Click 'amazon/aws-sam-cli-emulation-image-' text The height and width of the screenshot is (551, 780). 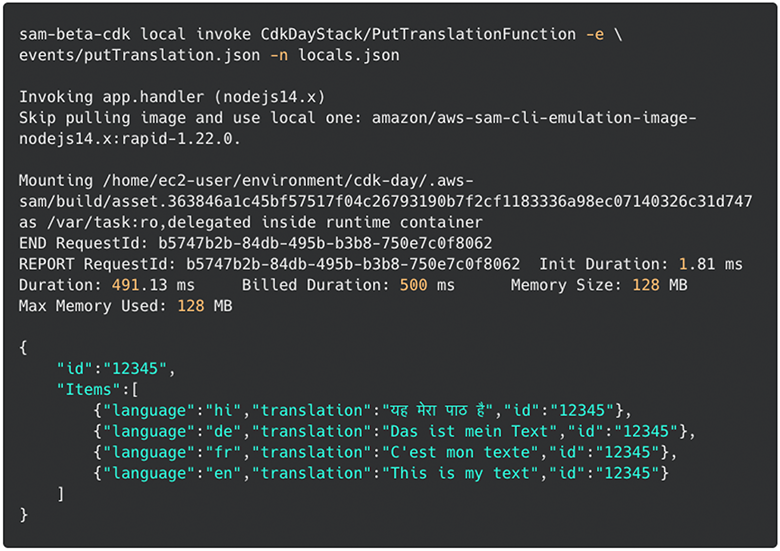click(x=534, y=118)
